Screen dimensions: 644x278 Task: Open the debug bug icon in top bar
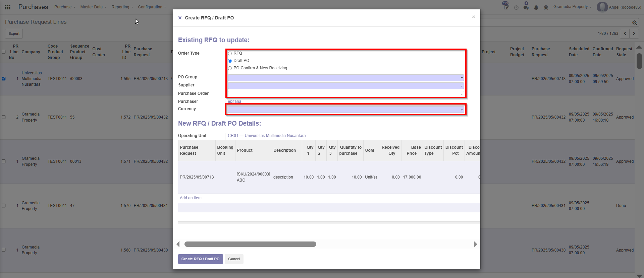click(x=546, y=7)
